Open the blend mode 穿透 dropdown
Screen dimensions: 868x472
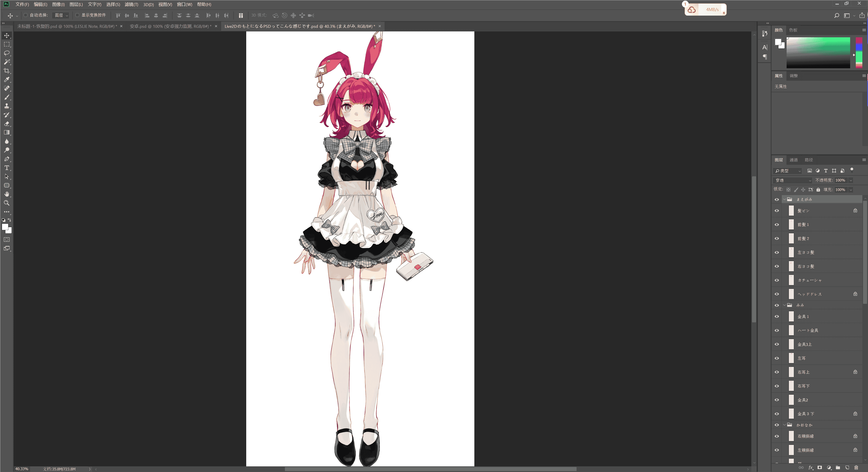pos(793,180)
